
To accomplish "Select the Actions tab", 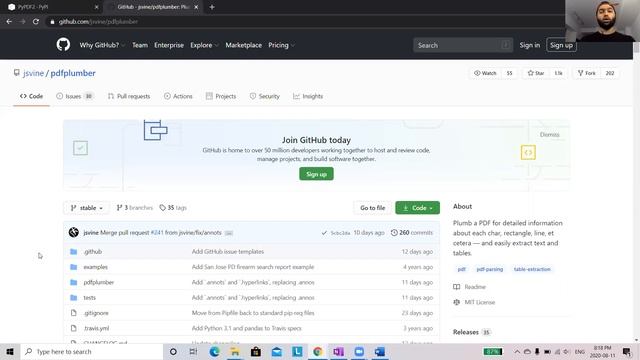I will 178,96.
